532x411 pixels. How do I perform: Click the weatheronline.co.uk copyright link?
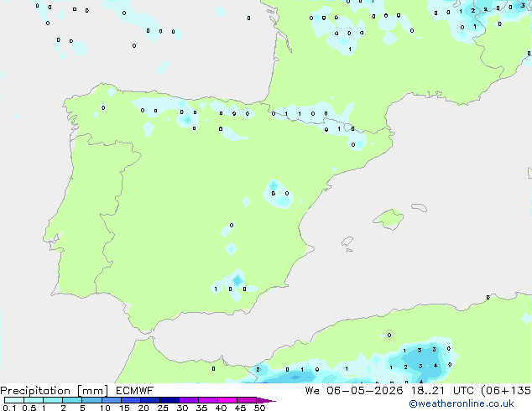click(x=462, y=403)
